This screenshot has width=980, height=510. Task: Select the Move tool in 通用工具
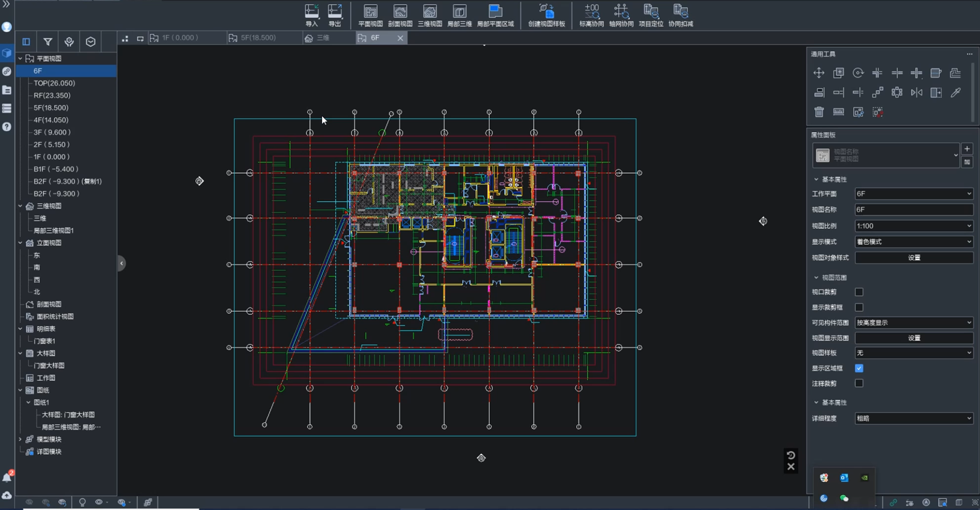click(819, 73)
